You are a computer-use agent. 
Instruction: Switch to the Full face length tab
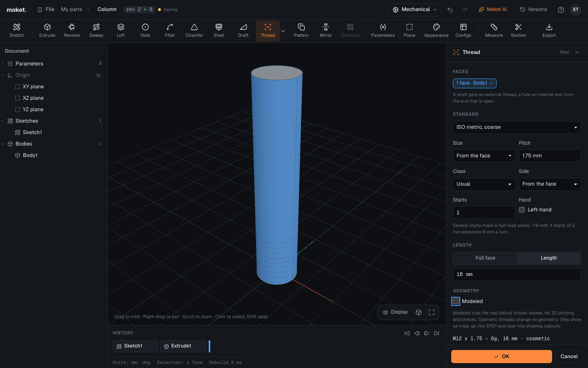pos(485,258)
